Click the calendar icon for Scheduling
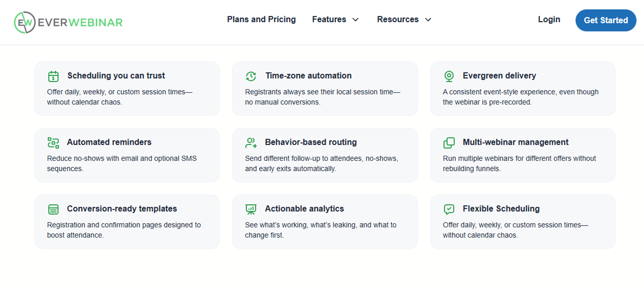The width and height of the screenshot is (644, 288). [53, 76]
